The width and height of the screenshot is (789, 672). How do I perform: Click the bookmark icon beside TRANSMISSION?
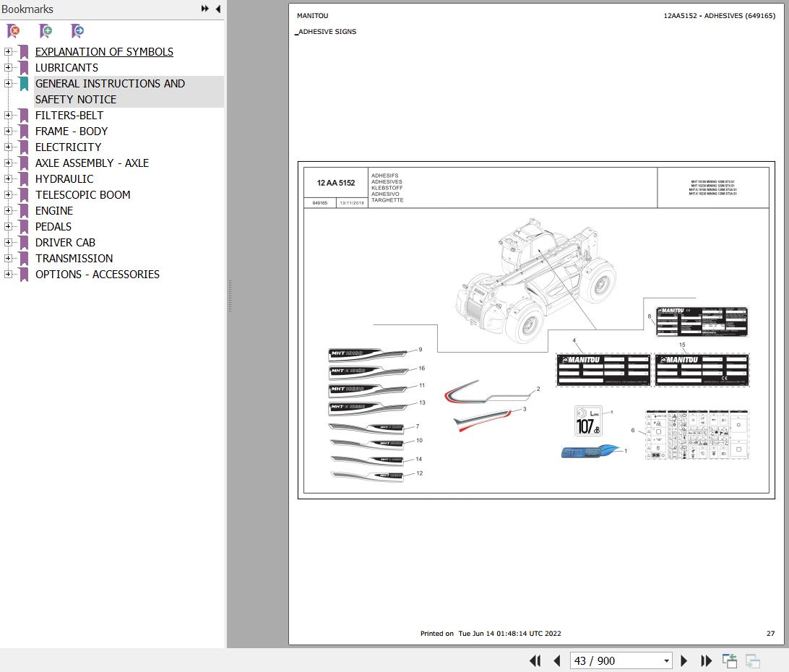(24, 258)
